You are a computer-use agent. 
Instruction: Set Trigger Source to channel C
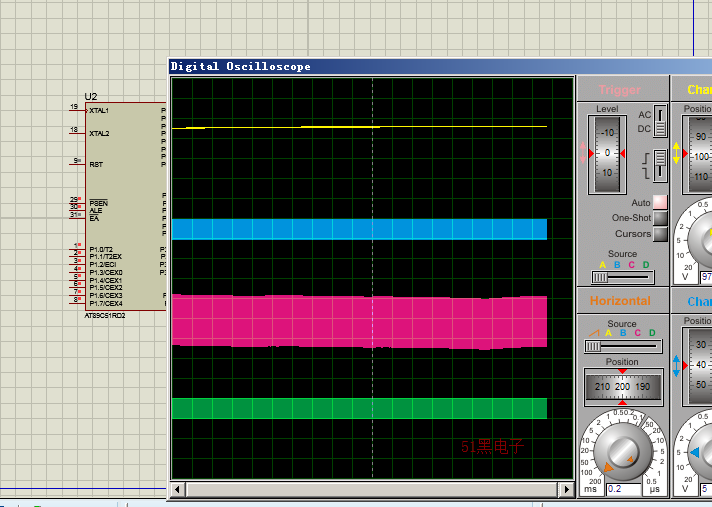632,265
